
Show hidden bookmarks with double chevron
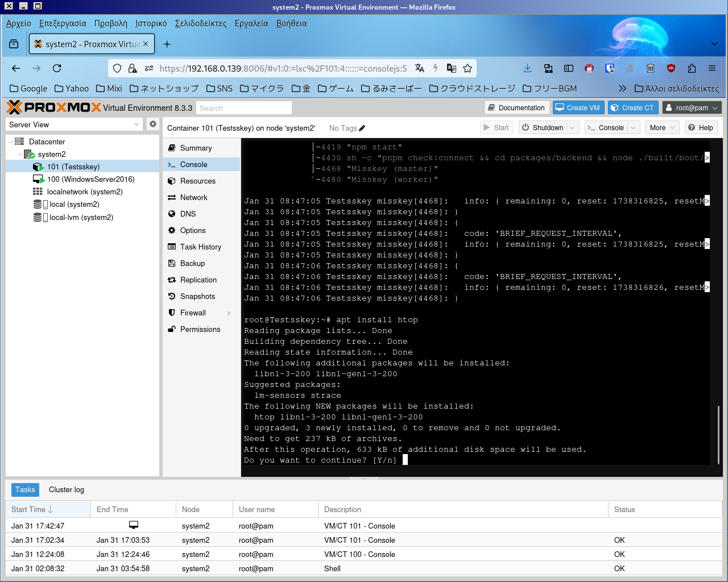tap(622, 88)
